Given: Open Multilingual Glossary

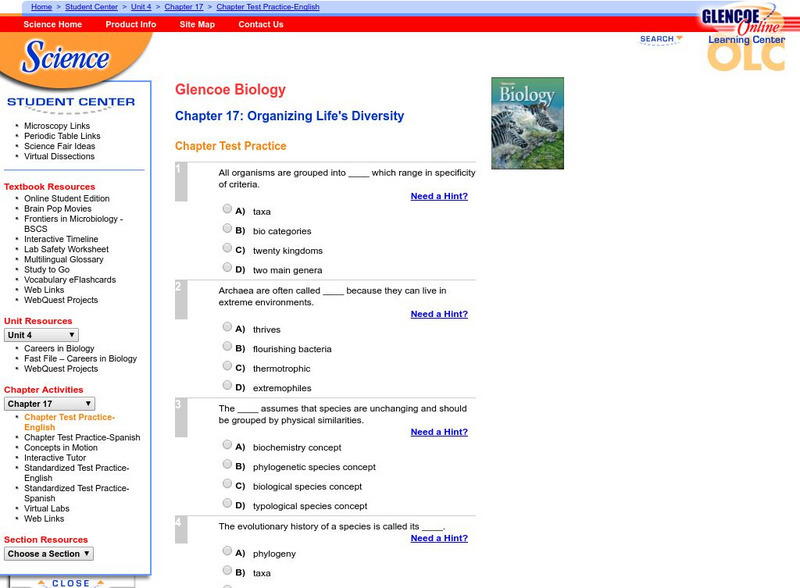Looking at the screenshot, I should 64,259.
